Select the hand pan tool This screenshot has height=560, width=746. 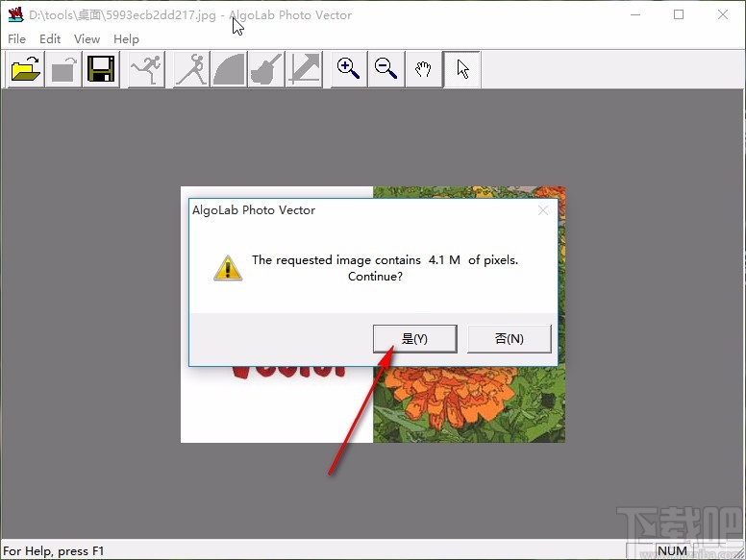tap(423, 69)
